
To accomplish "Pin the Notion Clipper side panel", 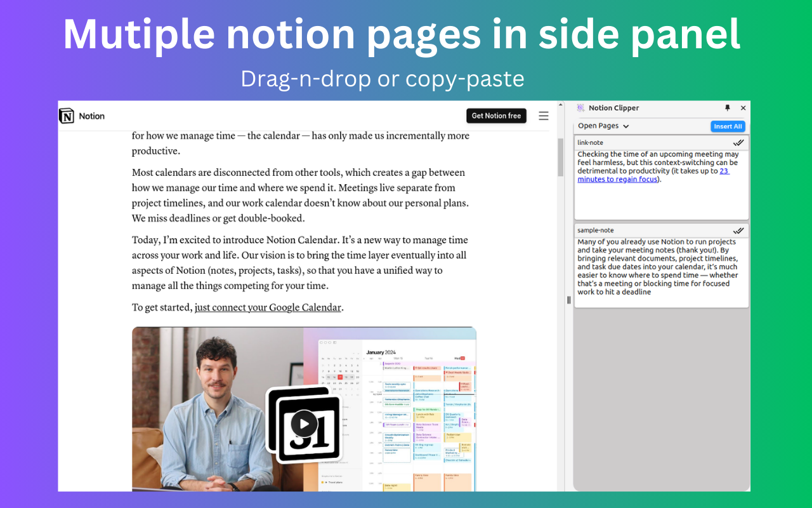I will (728, 108).
